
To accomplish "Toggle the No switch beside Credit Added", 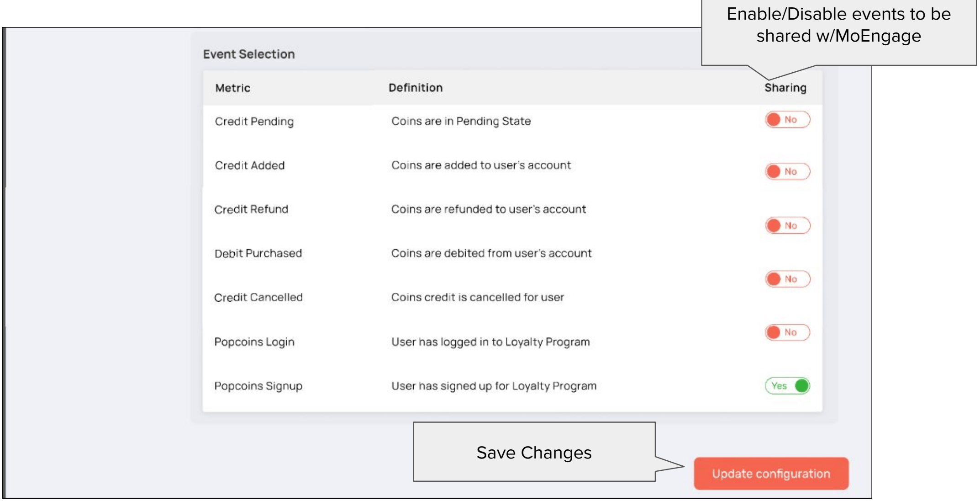I will [x=787, y=171].
